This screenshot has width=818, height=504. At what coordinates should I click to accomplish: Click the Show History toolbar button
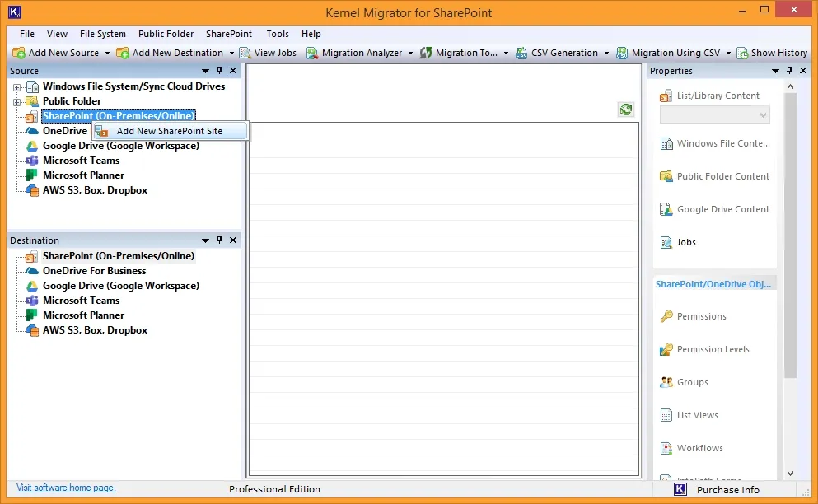tap(772, 53)
